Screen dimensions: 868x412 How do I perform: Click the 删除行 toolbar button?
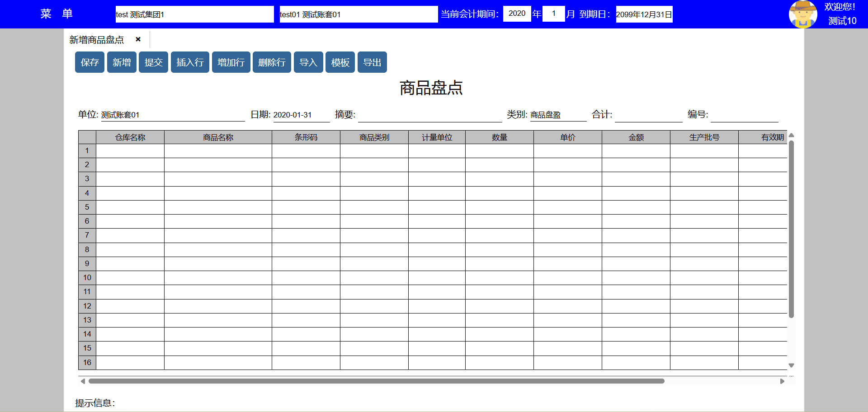(272, 62)
